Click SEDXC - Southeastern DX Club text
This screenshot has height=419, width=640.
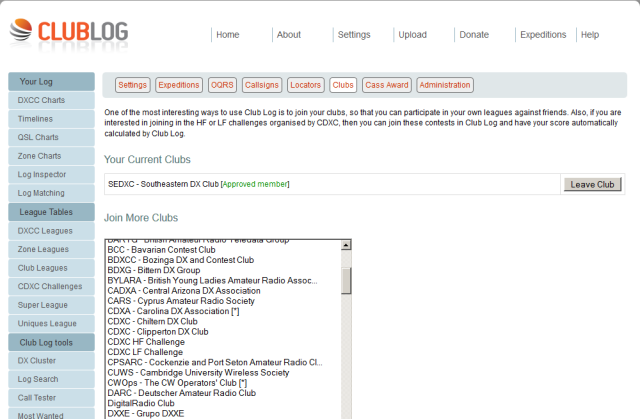[x=163, y=184]
